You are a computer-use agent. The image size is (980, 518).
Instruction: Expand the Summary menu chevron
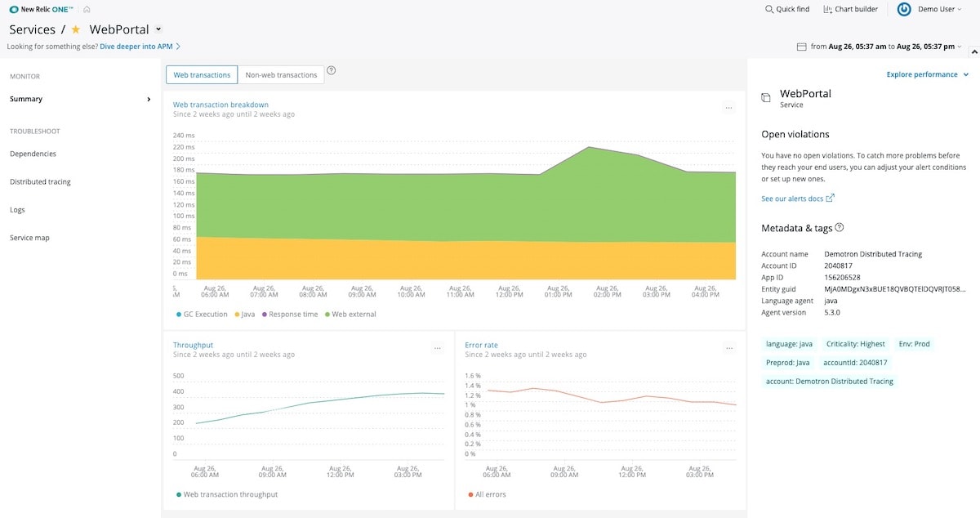click(x=149, y=99)
